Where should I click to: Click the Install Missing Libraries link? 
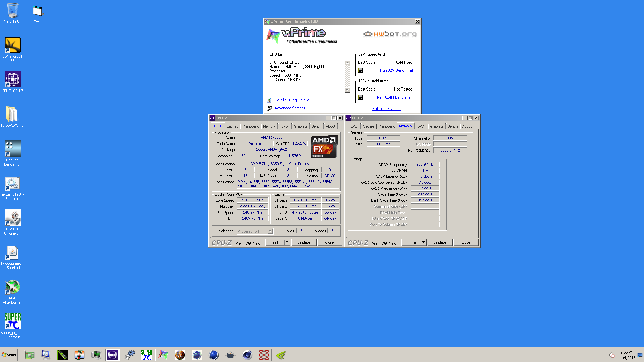point(292,100)
